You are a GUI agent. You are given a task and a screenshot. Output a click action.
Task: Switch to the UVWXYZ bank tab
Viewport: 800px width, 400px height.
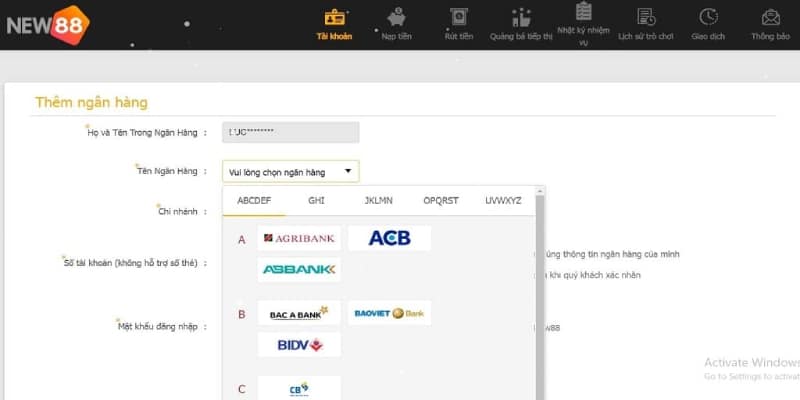pyautogui.click(x=503, y=201)
